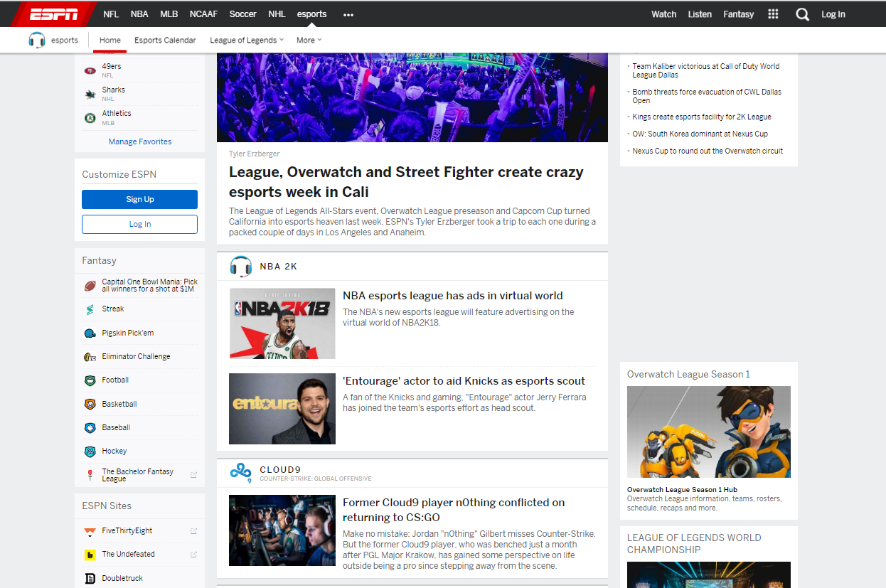Click the Cloud9 players article thumbnail
This screenshot has width=886, height=588.
point(282,530)
